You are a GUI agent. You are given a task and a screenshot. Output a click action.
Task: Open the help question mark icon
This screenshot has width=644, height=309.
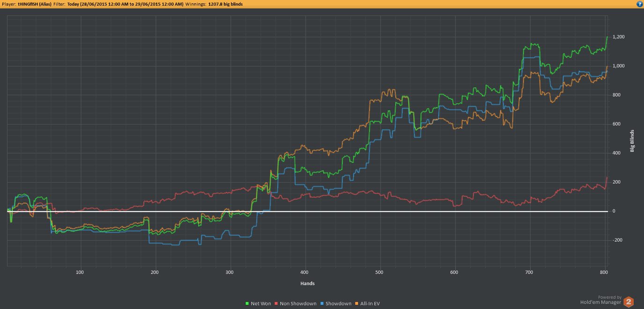(x=639, y=4)
